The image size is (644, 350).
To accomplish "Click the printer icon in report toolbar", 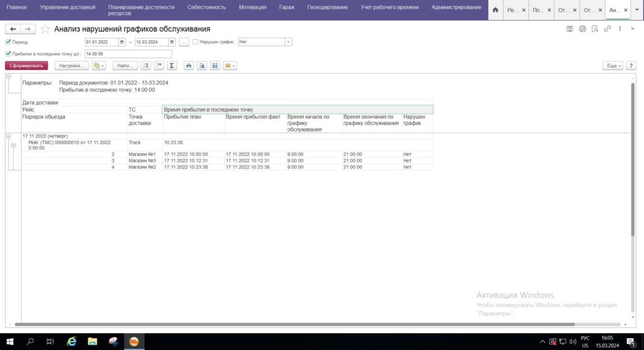I will coord(188,65).
